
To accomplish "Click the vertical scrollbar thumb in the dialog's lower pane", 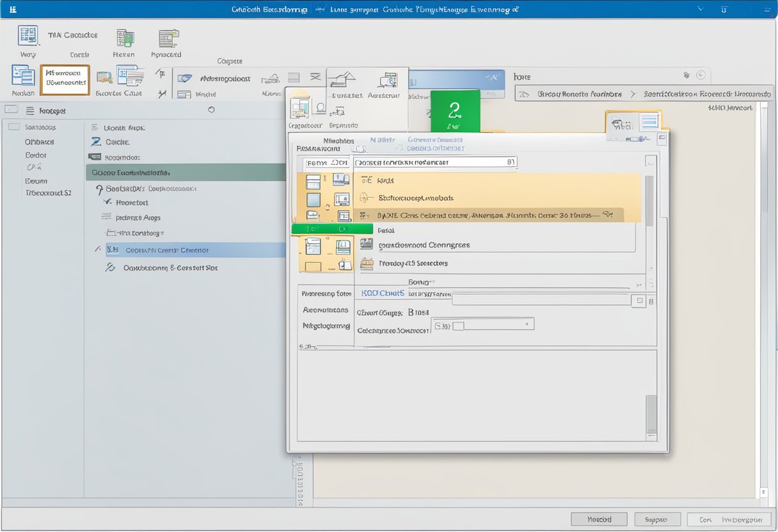I will tap(651, 414).
